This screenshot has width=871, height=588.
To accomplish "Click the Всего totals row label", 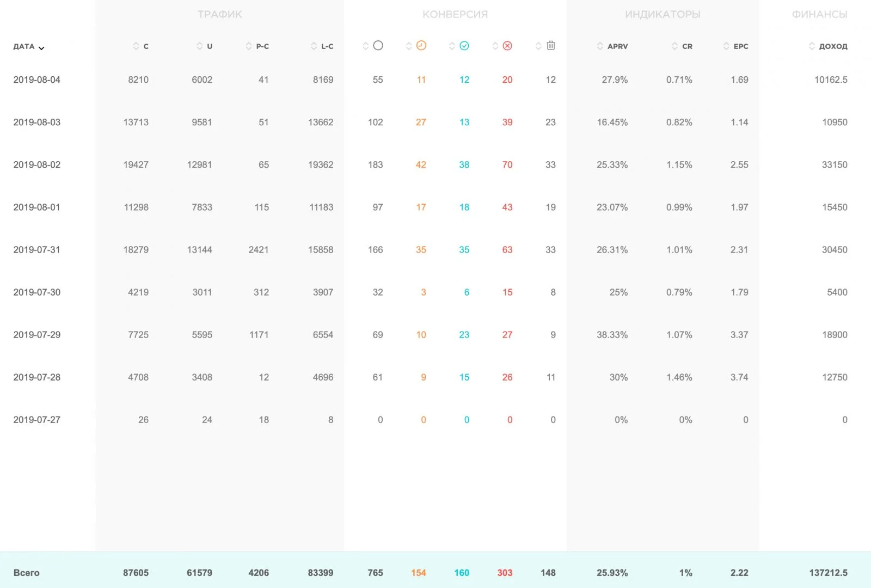I will (27, 573).
